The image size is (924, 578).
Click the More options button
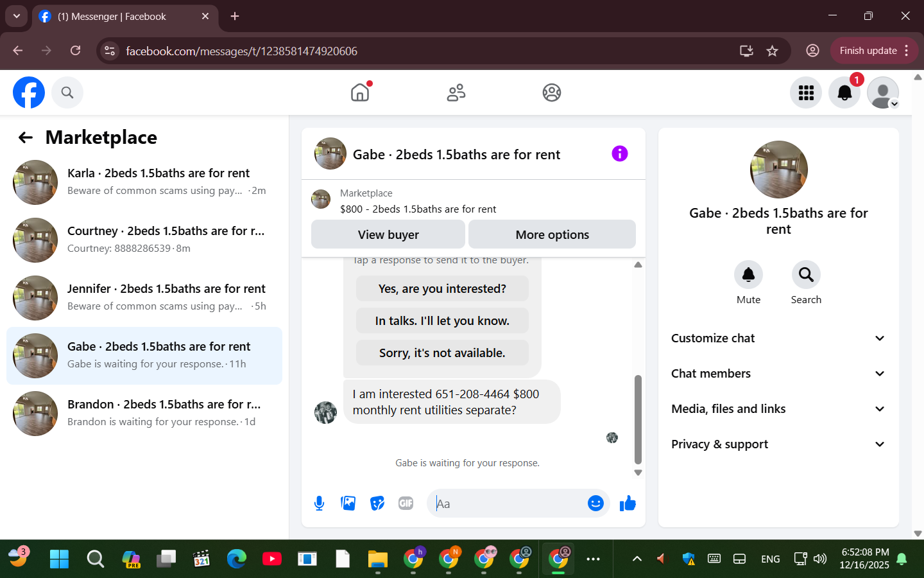[552, 234]
